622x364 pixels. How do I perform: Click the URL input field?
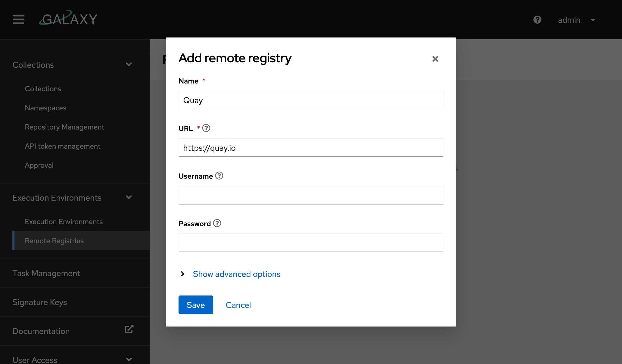coord(311,148)
